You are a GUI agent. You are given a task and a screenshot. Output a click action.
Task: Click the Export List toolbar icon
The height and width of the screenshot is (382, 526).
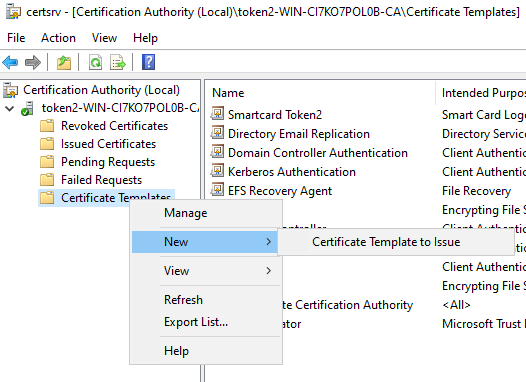pos(118,62)
